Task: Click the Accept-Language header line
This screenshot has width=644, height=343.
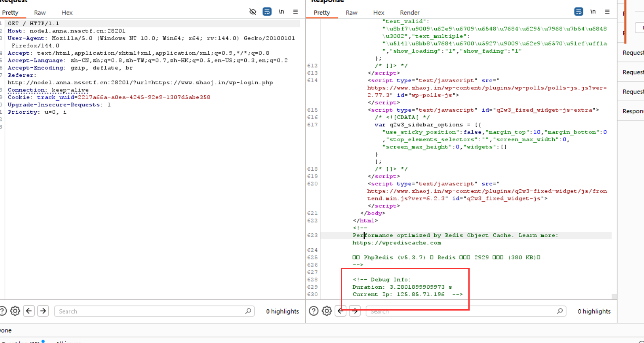Action: tap(148, 60)
